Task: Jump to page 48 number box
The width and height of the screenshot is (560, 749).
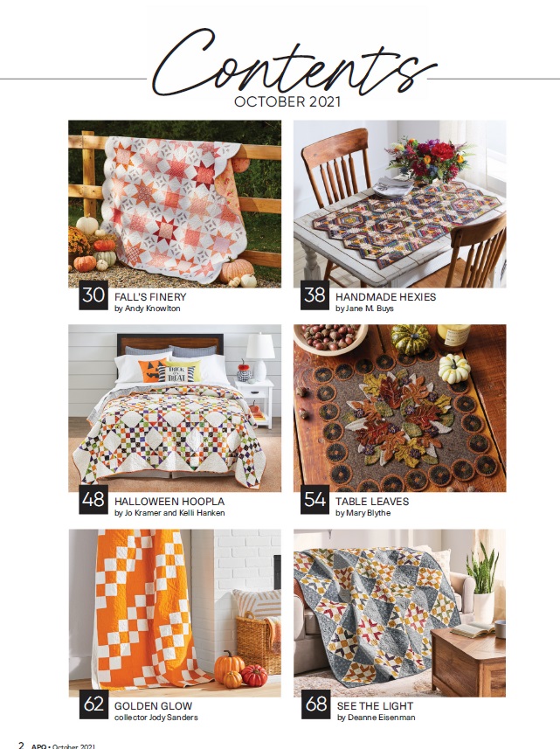Action: pyautogui.click(x=93, y=500)
